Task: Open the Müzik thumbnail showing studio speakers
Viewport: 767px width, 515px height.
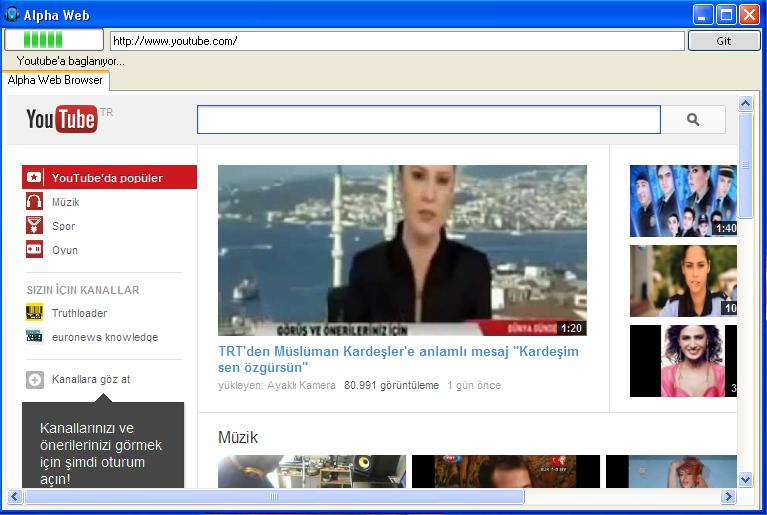Action: (312, 471)
